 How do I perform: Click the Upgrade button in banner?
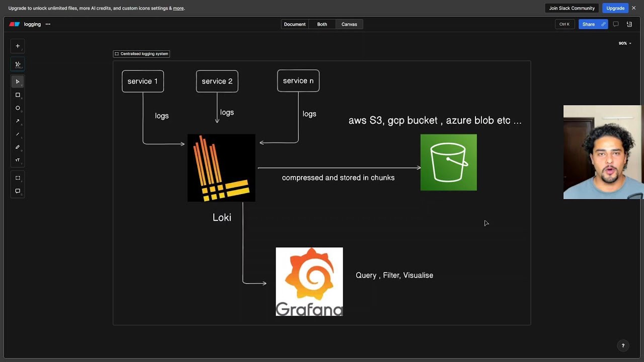coord(615,8)
